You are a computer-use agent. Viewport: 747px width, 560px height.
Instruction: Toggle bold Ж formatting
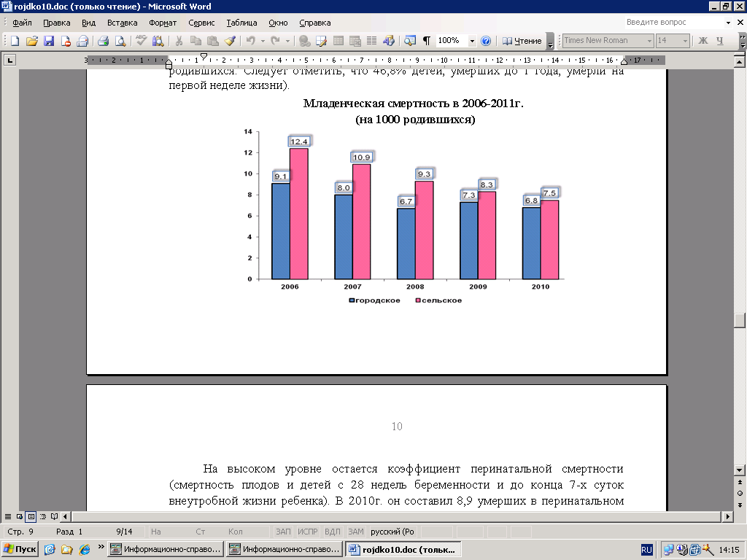(x=703, y=41)
